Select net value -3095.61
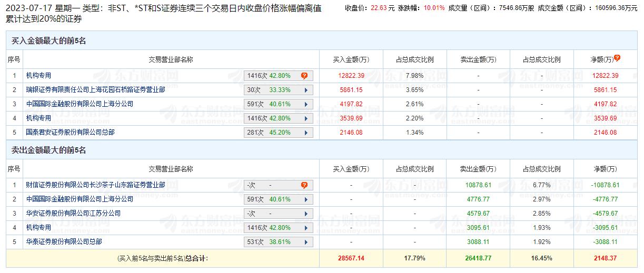Screen dimensions: 644x273 (x=605, y=228)
